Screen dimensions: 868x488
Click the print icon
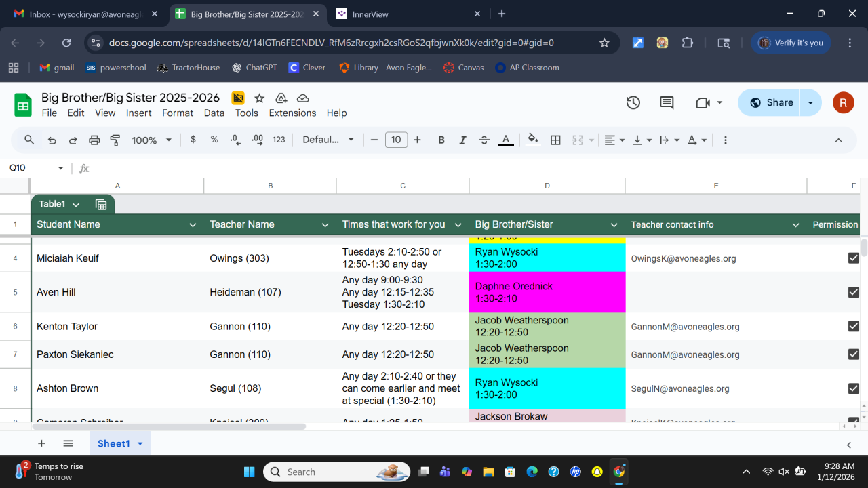[x=94, y=140]
